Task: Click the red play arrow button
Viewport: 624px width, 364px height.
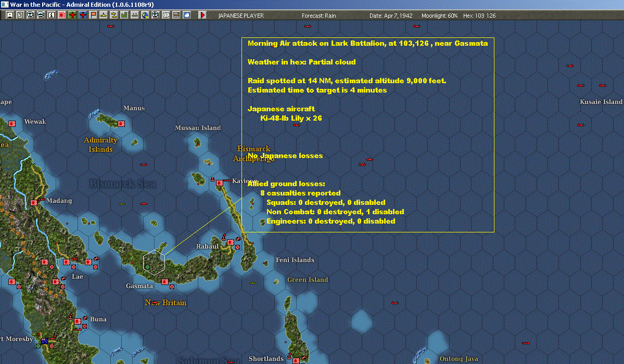Action: pyautogui.click(x=202, y=15)
